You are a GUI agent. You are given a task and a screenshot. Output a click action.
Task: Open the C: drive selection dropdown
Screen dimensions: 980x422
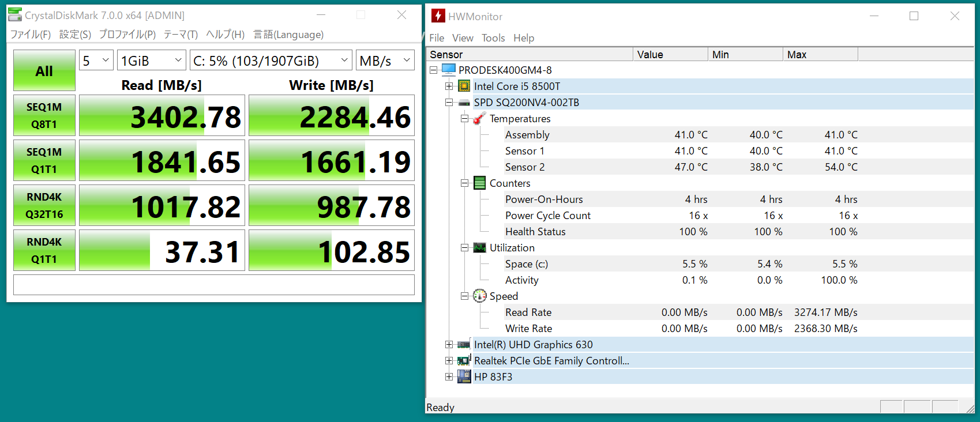271,60
